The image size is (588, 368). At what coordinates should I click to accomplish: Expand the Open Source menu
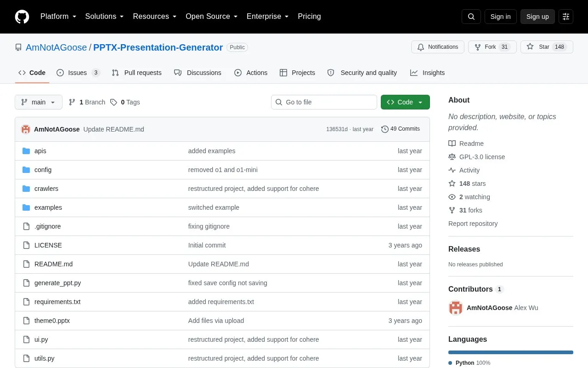[x=211, y=17]
